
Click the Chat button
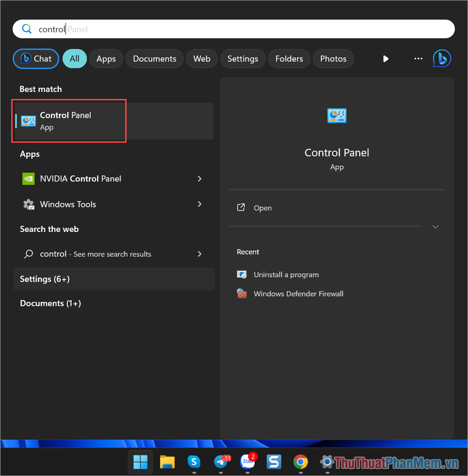click(x=35, y=58)
